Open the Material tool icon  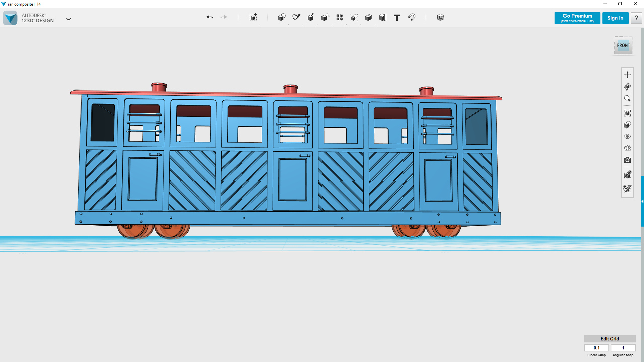click(441, 17)
